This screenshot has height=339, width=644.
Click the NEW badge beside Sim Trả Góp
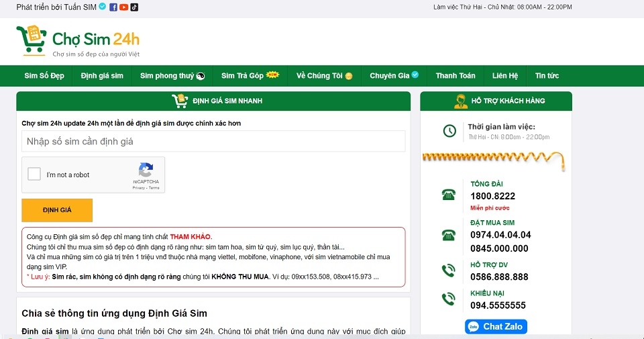click(x=272, y=75)
